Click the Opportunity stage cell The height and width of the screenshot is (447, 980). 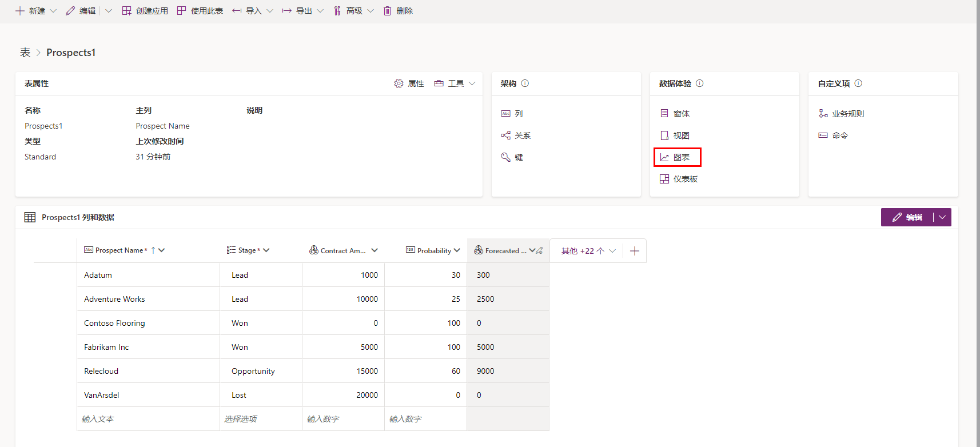[261, 371]
